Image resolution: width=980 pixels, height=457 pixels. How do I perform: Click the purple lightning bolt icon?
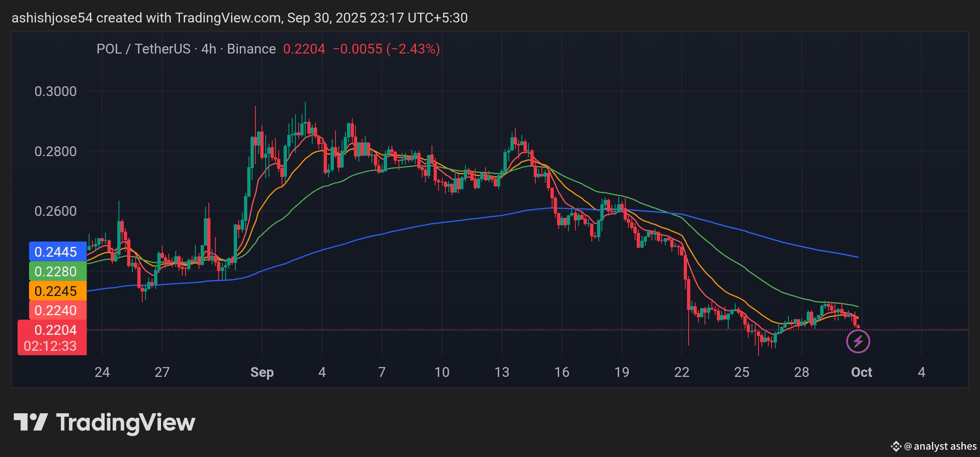coord(857,341)
